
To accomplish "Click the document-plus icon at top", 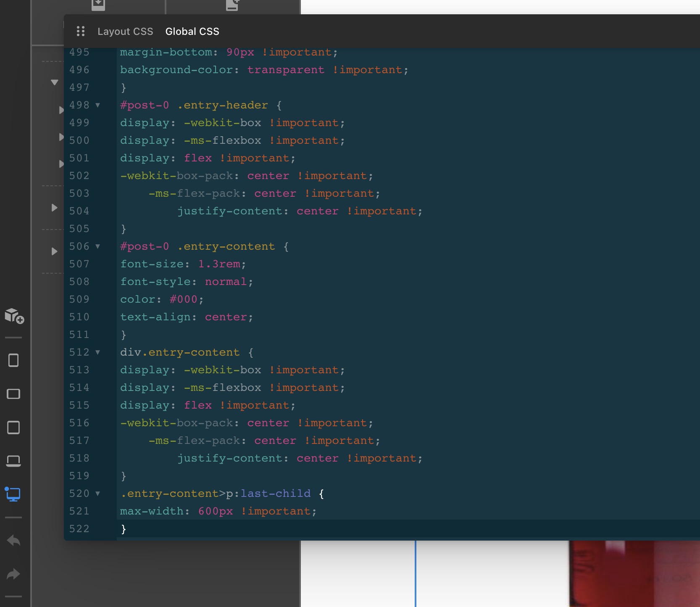I will pos(232,5).
